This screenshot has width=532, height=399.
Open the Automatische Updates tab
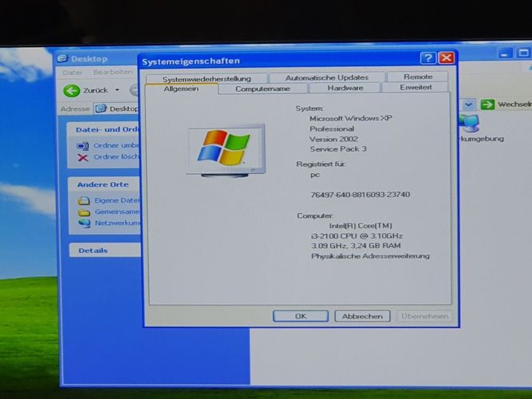327,77
